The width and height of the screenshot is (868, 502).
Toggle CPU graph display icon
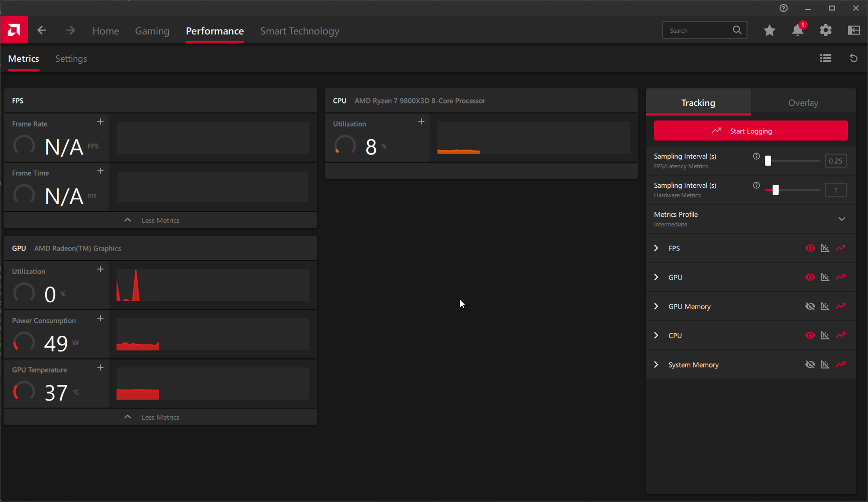[x=825, y=335]
